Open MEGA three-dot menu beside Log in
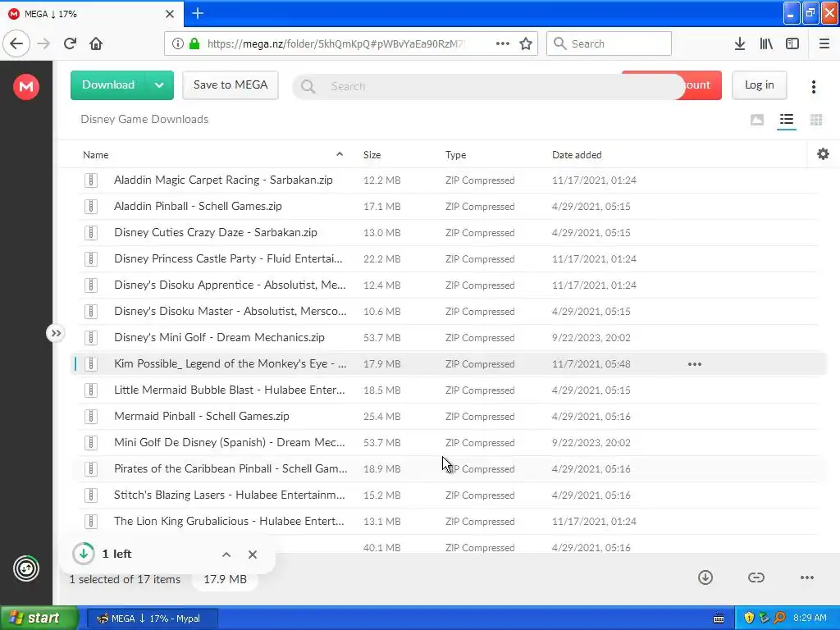The image size is (840, 630). tap(813, 86)
